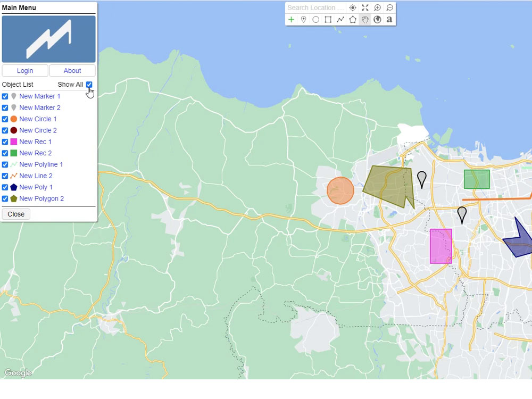This screenshot has height=399, width=532.
Task: Click the navy pentagon icon beside New Poly 1
Action: pos(14,187)
